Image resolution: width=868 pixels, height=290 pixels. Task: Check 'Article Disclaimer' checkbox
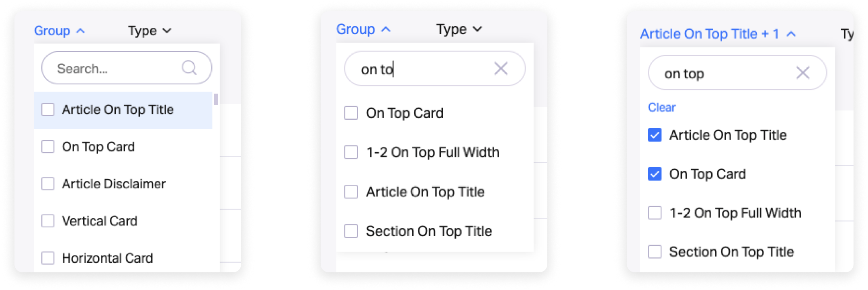(48, 184)
